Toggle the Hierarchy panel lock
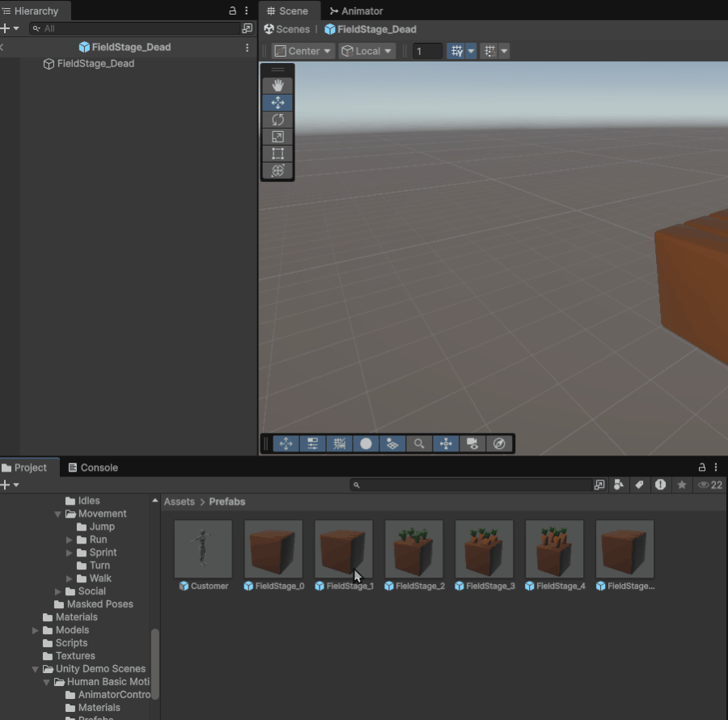 [x=233, y=11]
